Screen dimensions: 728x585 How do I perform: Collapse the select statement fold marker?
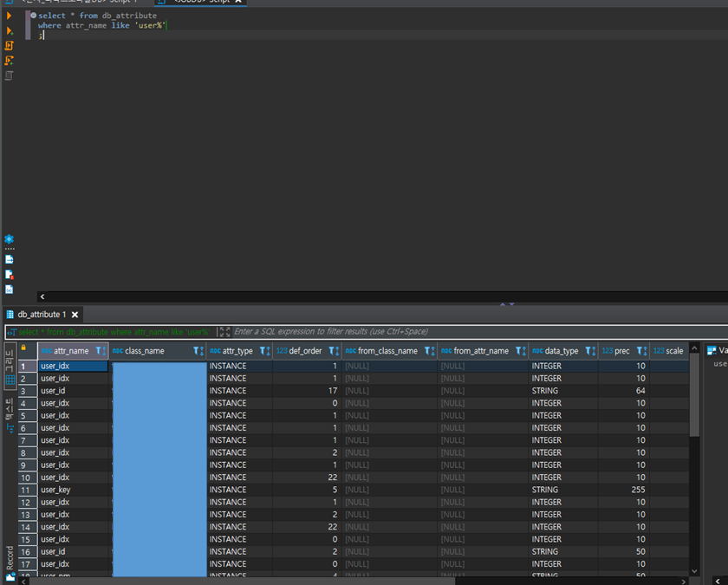coord(34,16)
